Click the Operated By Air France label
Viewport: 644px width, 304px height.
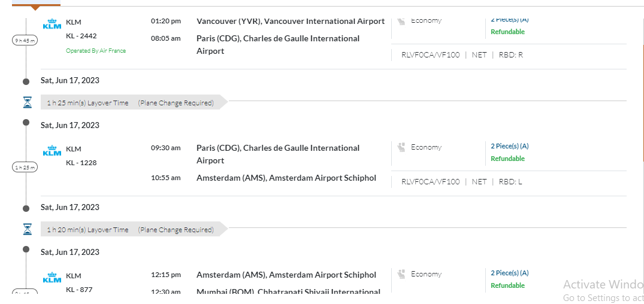[96, 51]
